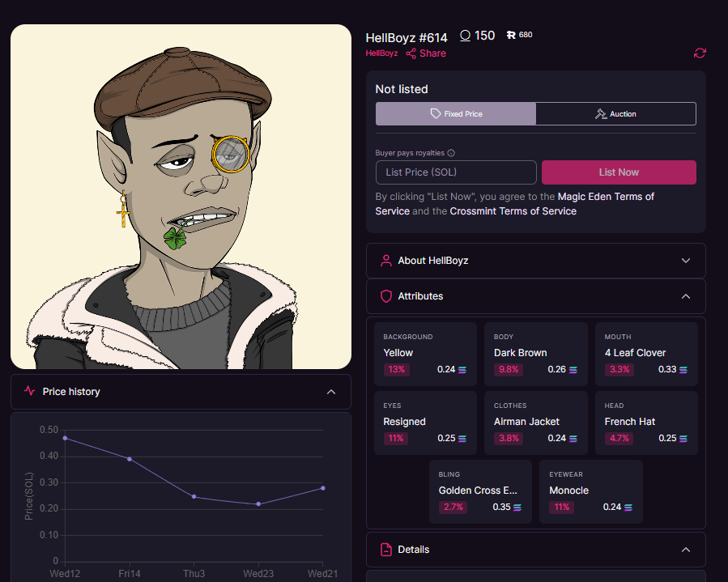
Task: Click the Dark Brown body attribute value
Action: (521, 353)
